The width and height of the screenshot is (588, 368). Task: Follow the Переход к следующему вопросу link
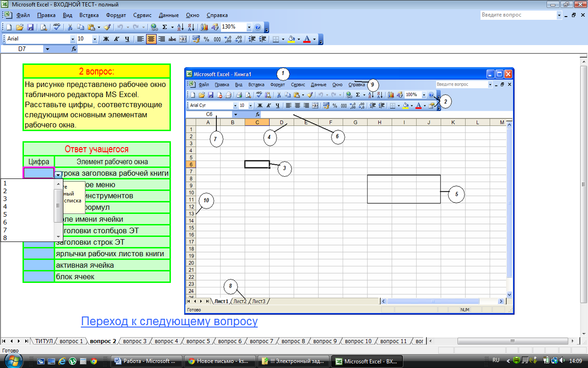[x=170, y=321]
